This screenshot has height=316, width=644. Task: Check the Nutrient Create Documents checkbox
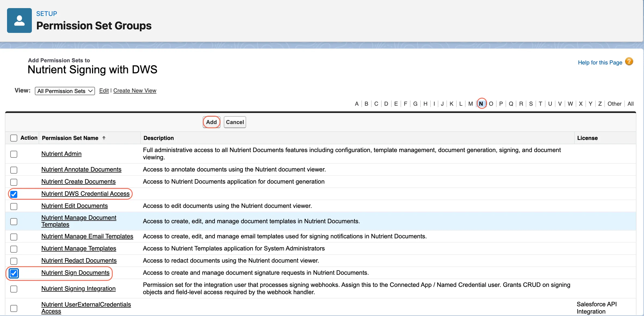(14, 182)
